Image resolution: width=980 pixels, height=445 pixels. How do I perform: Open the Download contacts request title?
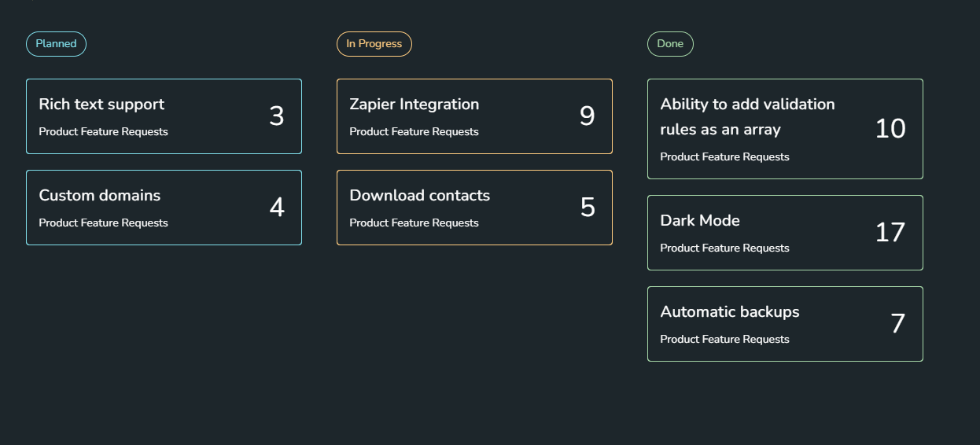tap(419, 196)
